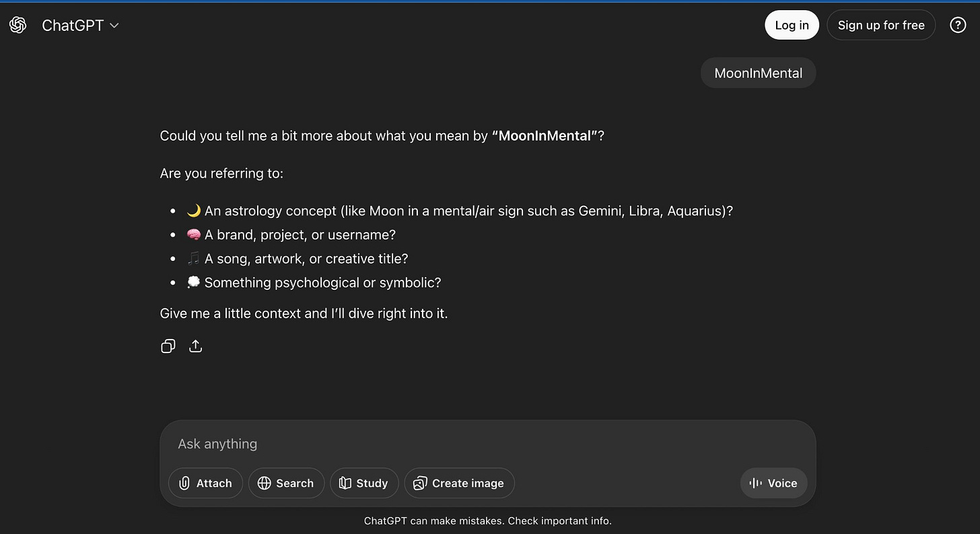Click the ChatGPT logo icon
This screenshot has height=534, width=980.
click(18, 25)
